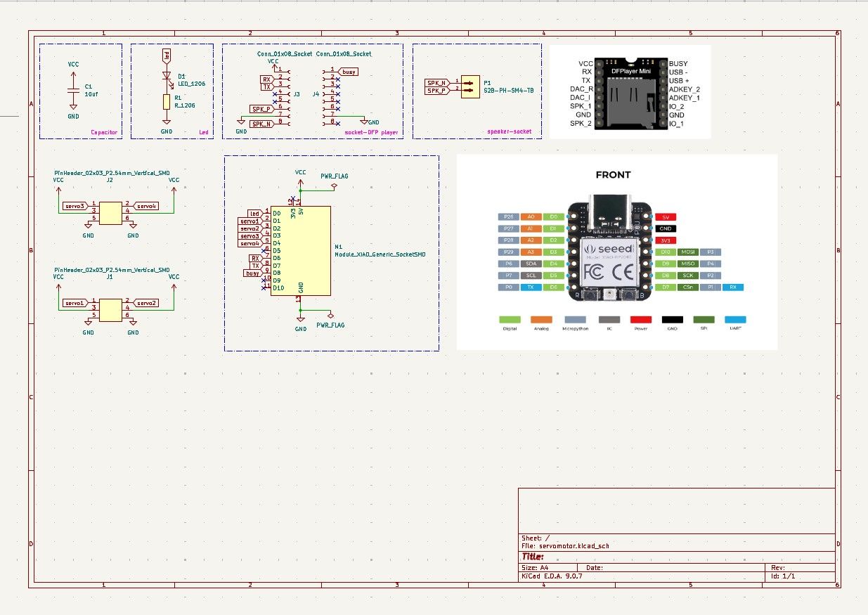Select the SPK_N label beside P1

pyautogui.click(x=437, y=82)
